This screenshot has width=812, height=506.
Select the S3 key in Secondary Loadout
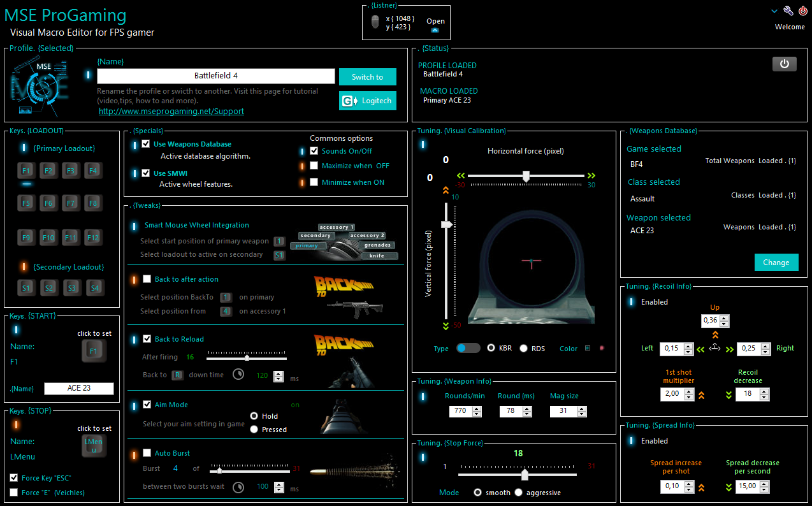pos(72,288)
